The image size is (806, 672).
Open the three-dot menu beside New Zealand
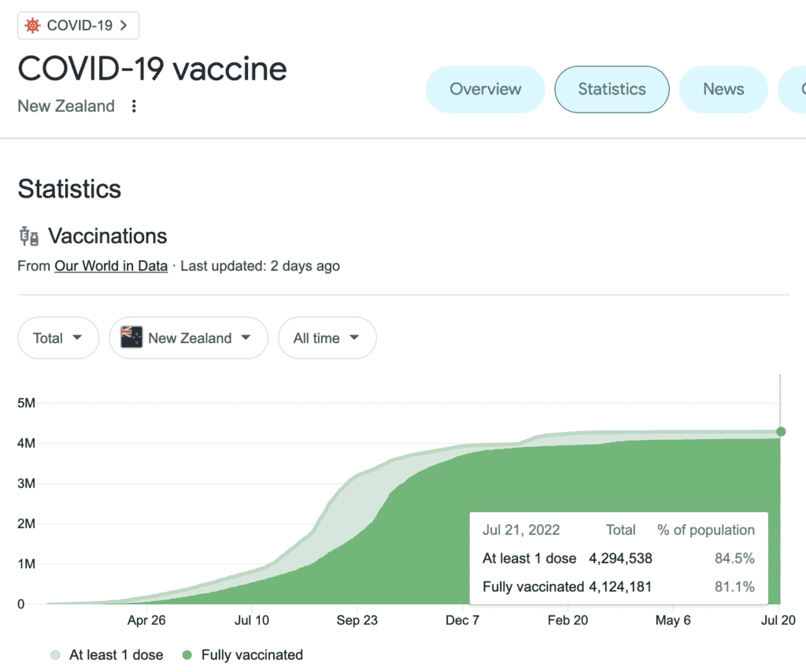134,106
